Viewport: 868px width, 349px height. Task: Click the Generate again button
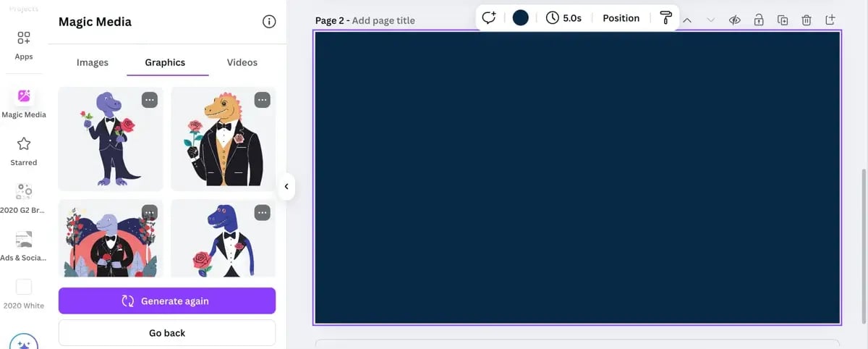coord(167,300)
